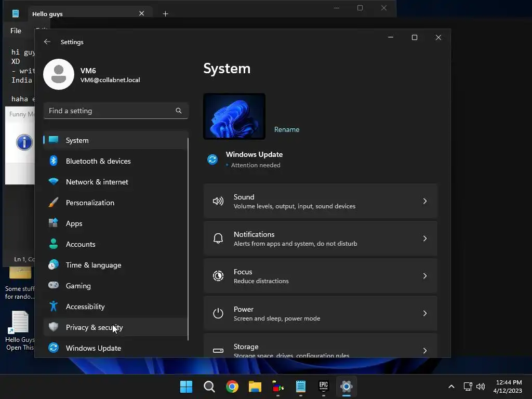Click the Focus target icon
532x399 pixels.
tap(218, 276)
